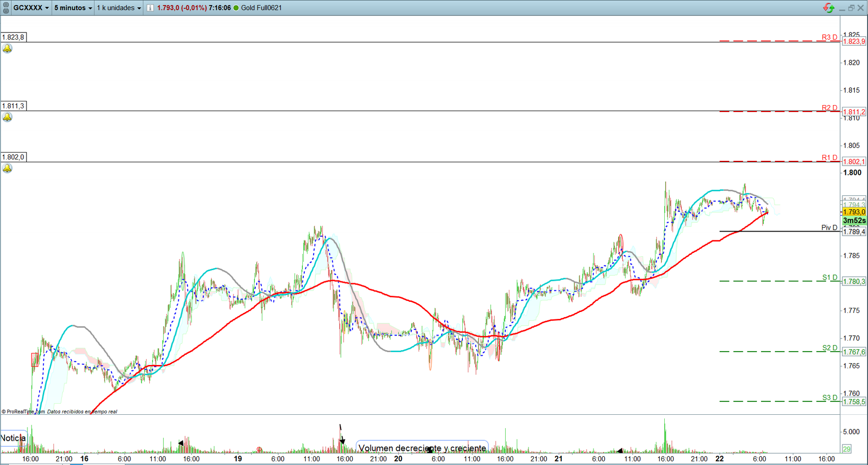Click the Gold Full0621 instrument name
Screen dimensions: 868x465
(x=261, y=8)
